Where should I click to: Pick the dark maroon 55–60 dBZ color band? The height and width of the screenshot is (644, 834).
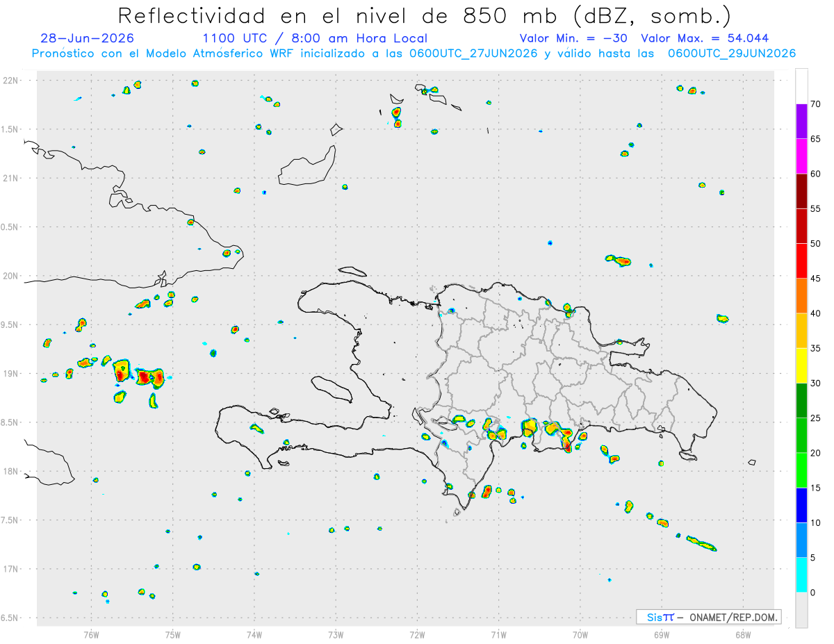tap(801, 191)
